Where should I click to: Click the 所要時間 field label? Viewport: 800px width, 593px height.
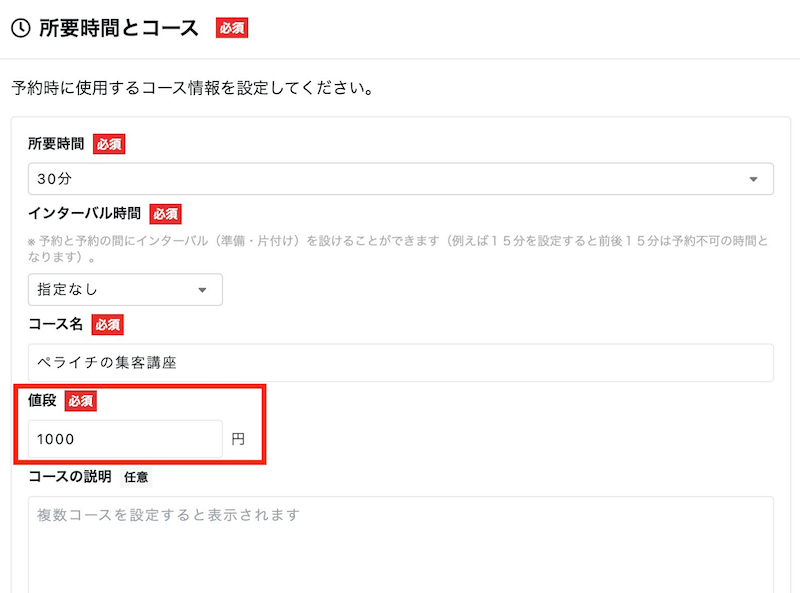point(56,144)
